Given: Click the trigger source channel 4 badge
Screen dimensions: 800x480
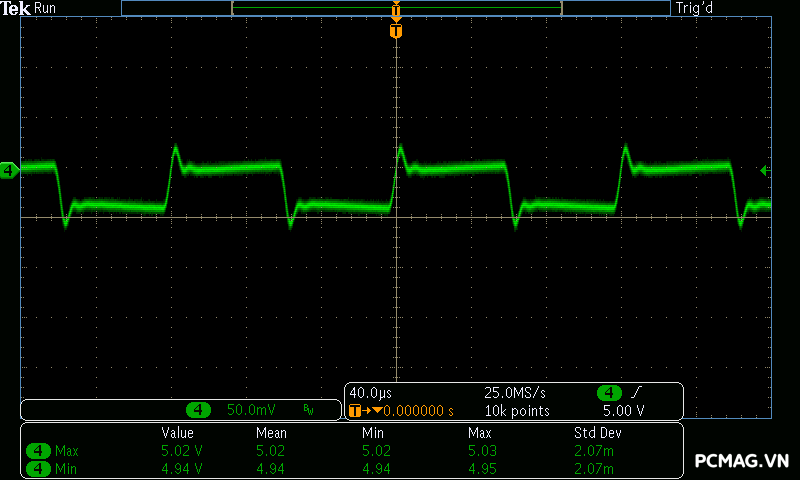Looking at the screenshot, I should pos(609,392).
